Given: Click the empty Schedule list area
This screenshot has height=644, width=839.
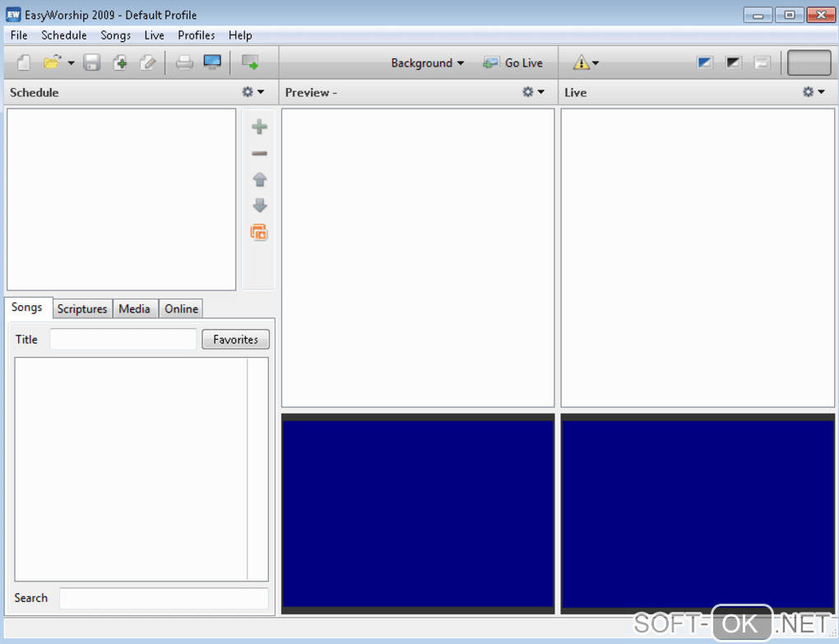Looking at the screenshot, I should 122,200.
